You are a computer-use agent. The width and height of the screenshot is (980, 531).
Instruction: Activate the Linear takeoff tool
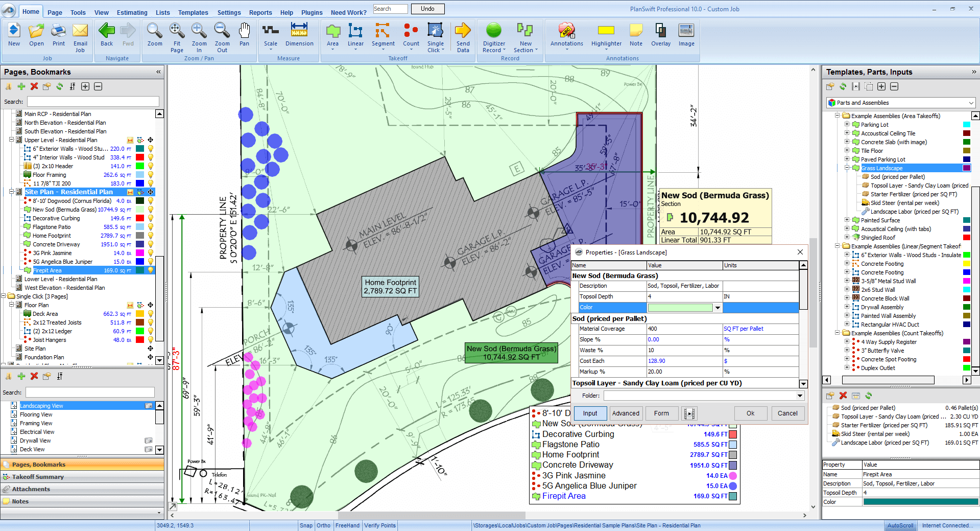[355, 36]
